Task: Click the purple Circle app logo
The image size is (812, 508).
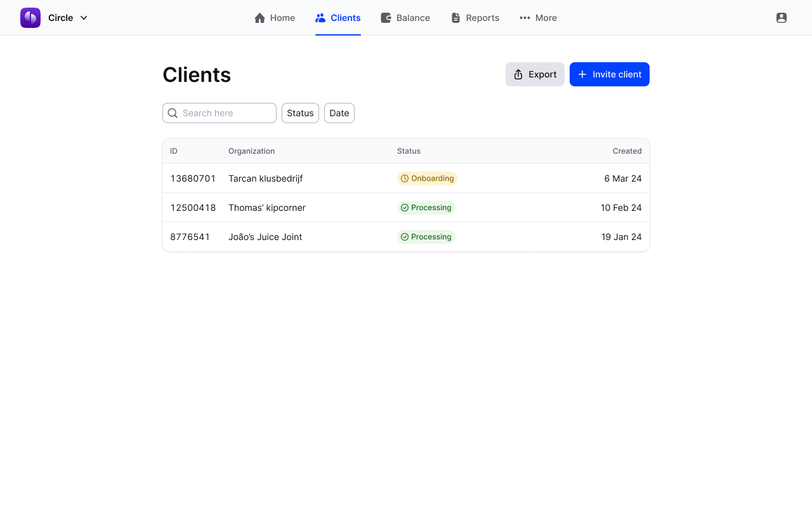Action: tap(30, 18)
